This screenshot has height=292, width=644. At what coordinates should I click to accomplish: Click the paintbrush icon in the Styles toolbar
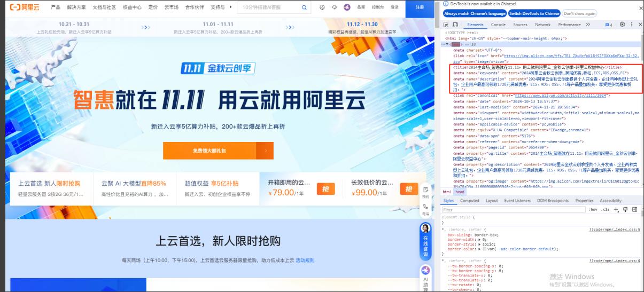[625, 210]
